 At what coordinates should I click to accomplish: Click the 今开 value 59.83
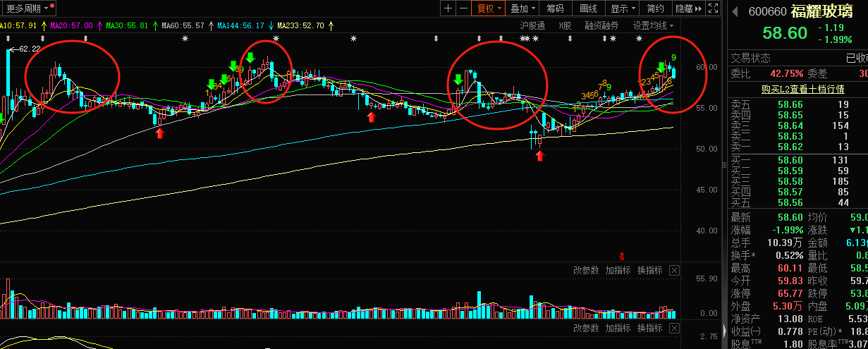[789, 281]
